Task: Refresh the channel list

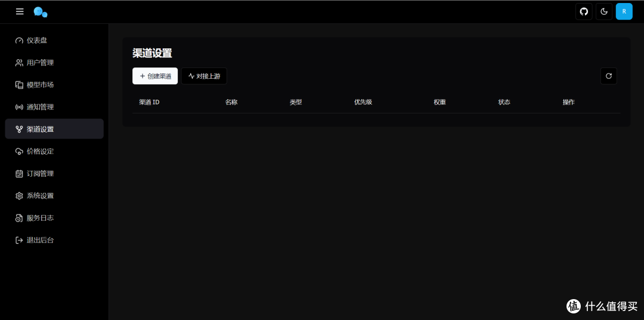Action: click(x=609, y=76)
